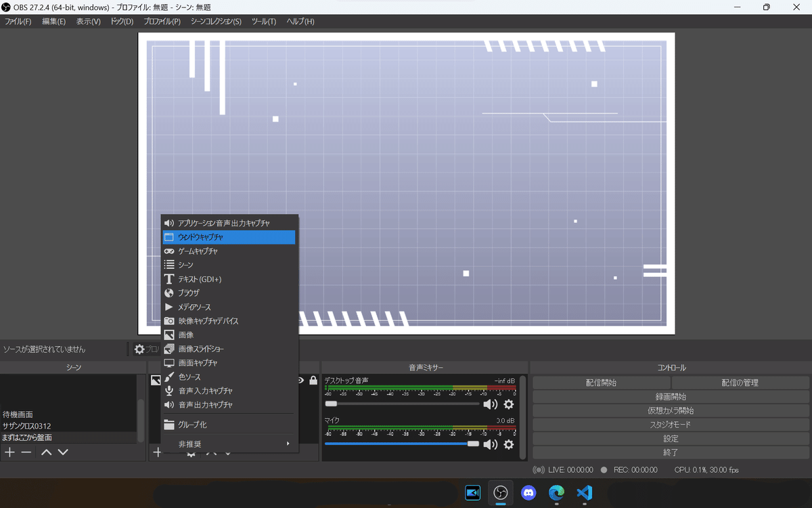Open OBS Studio from the taskbar
The width and height of the screenshot is (812, 508).
pyautogui.click(x=501, y=492)
